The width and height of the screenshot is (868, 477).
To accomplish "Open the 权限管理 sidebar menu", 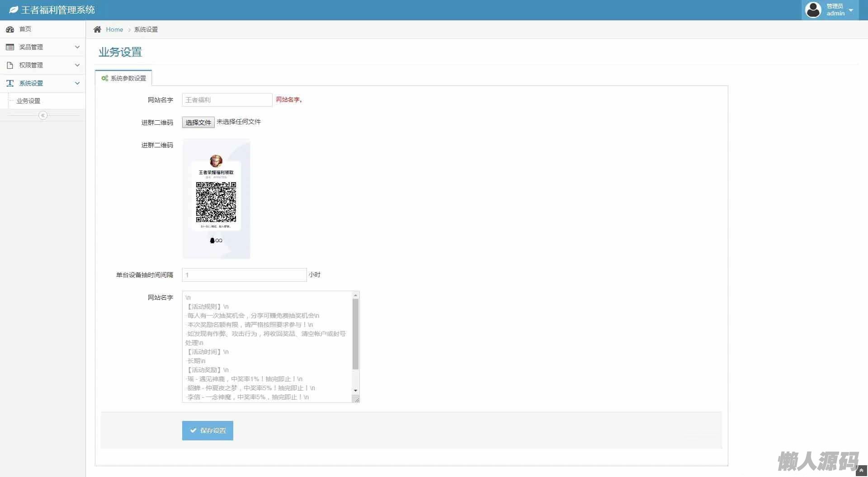I will click(42, 65).
